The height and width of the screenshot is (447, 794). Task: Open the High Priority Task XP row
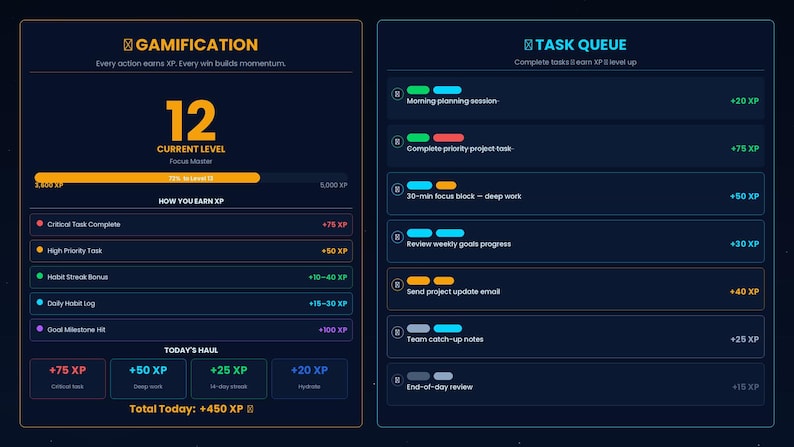191,251
